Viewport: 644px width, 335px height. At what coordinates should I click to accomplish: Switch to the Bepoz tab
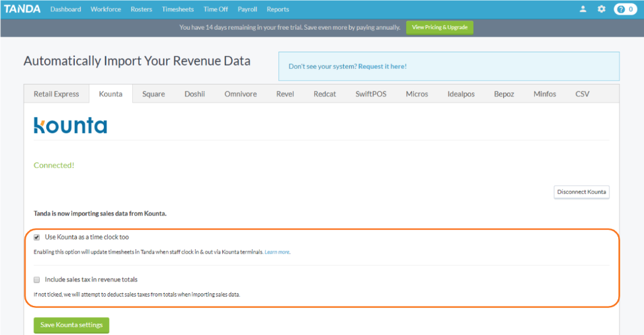[504, 94]
